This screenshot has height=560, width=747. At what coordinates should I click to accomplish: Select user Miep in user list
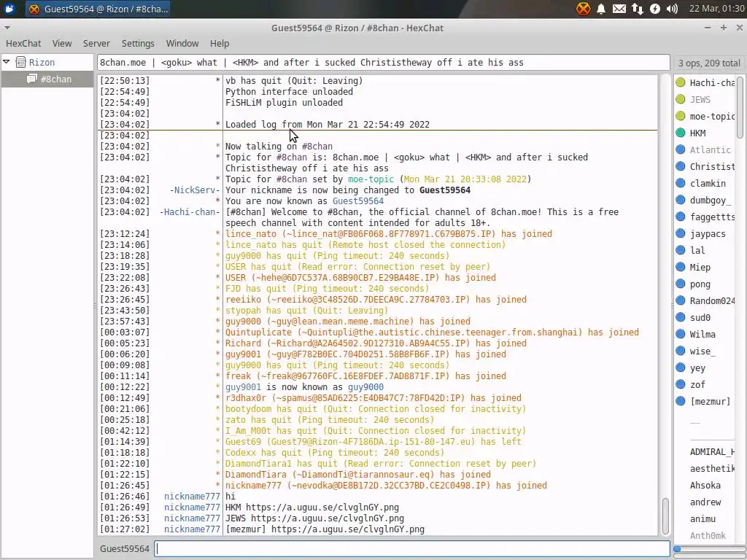point(700,268)
